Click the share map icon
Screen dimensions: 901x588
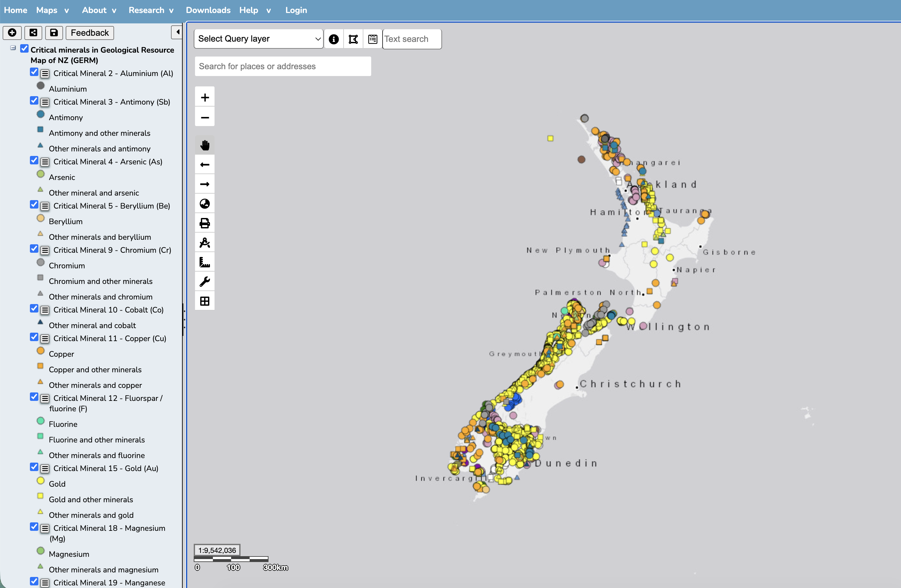pyautogui.click(x=33, y=33)
